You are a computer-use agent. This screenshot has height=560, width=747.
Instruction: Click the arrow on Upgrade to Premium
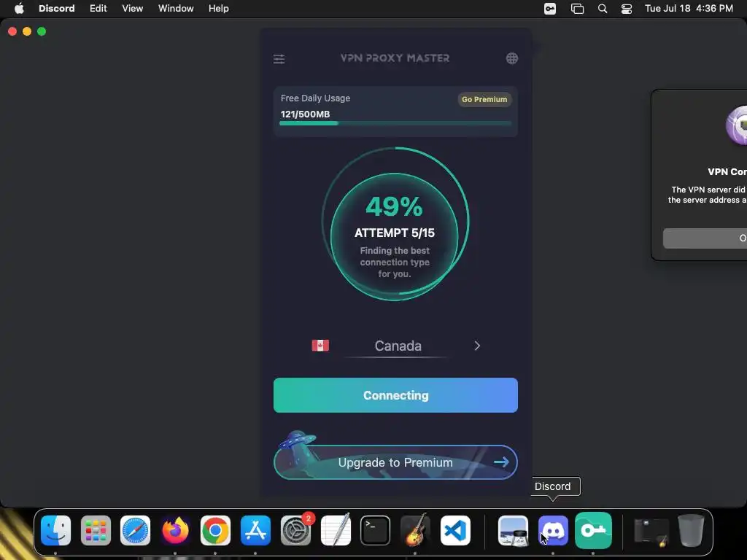[501, 462]
